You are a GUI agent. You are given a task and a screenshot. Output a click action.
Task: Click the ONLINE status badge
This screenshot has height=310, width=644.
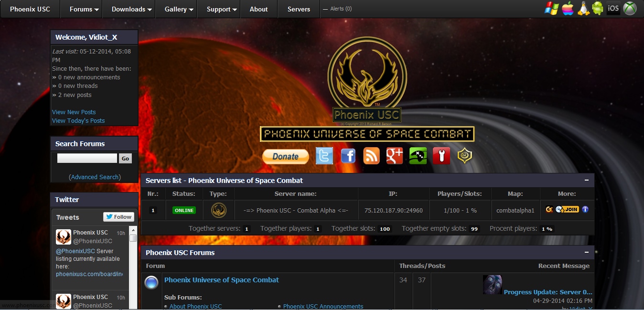coord(184,210)
